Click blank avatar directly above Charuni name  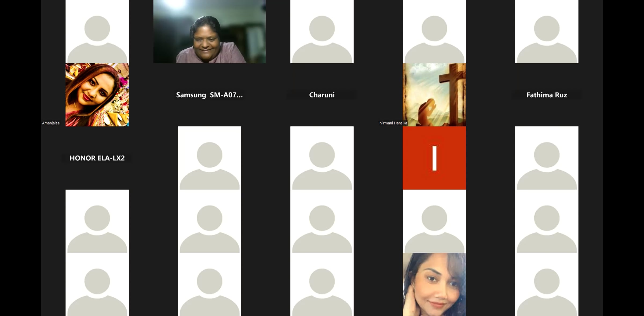point(322,31)
